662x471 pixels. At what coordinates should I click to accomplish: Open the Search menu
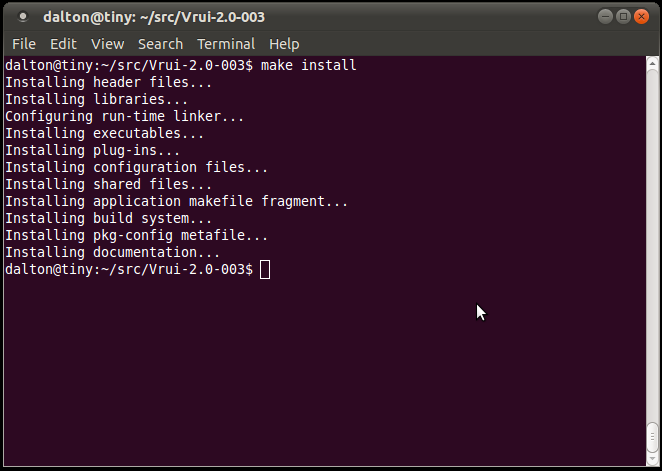[160, 44]
